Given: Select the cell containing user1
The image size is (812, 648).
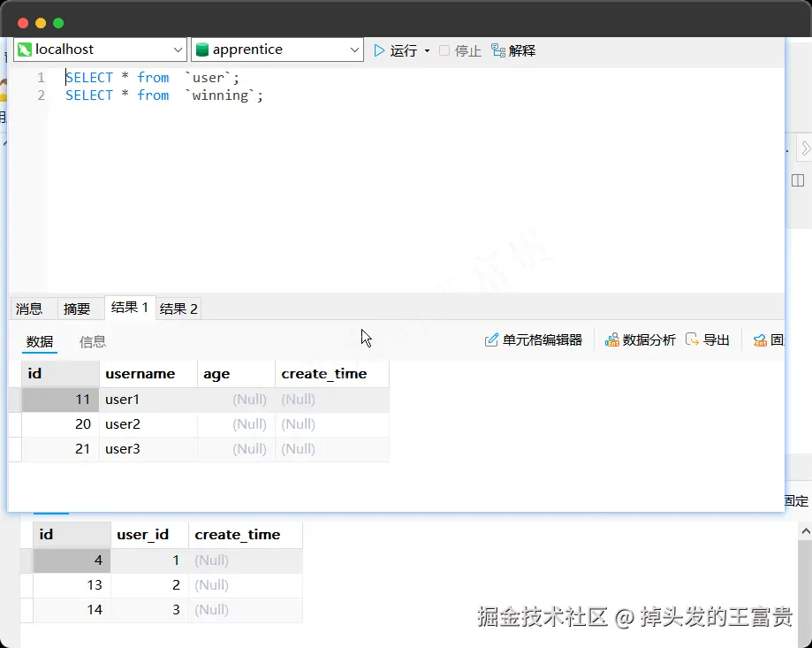Looking at the screenshot, I should pos(148,400).
